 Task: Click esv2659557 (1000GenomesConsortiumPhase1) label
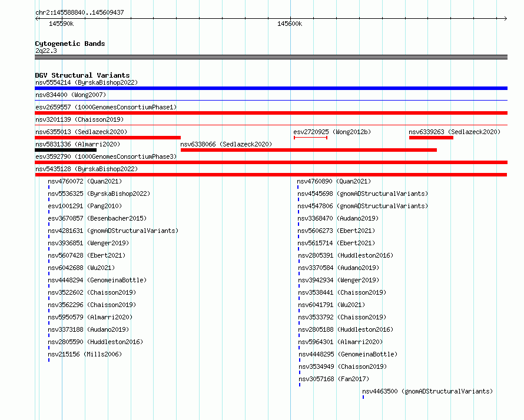(x=106, y=107)
